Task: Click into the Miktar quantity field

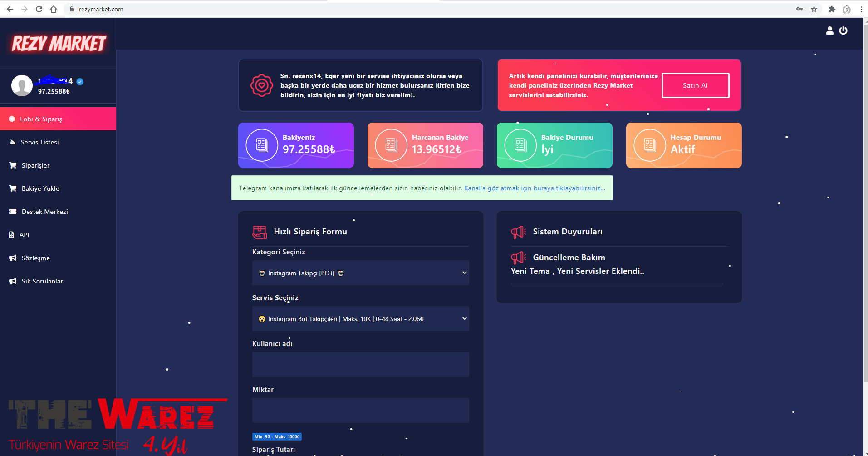Action: coord(360,410)
